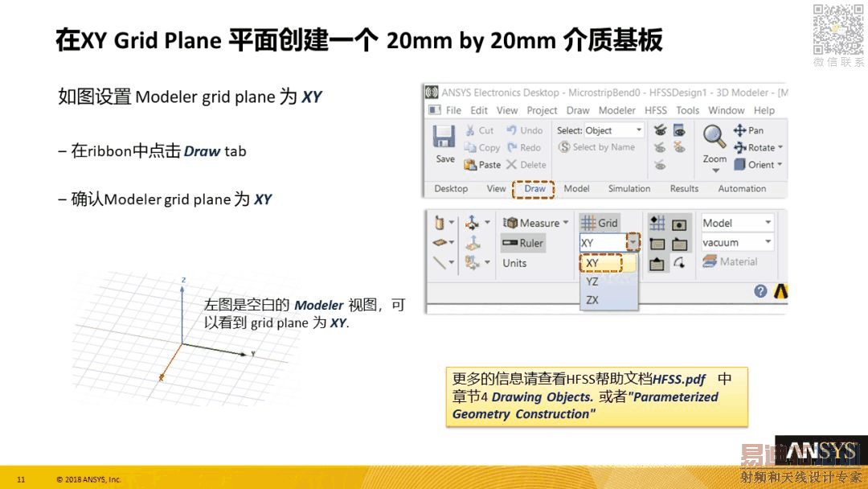Screen dimensions: 868x489
Task: Switch to the Results ribbon tab
Action: click(684, 188)
